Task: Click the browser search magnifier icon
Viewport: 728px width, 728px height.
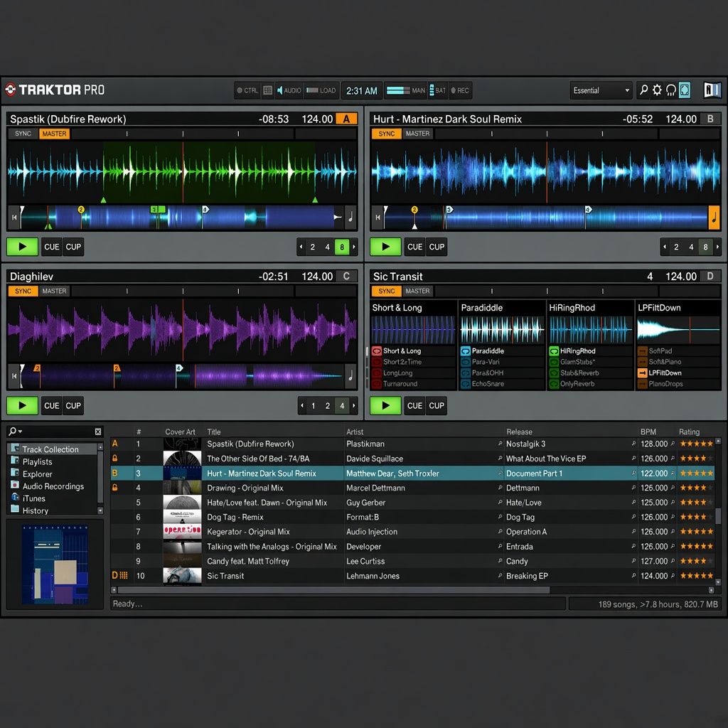Action: [x=15, y=432]
